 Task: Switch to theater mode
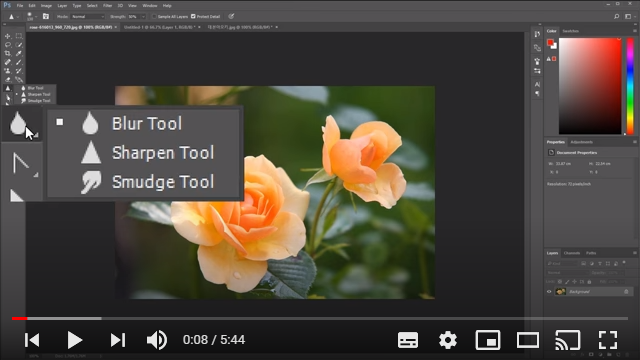click(528, 340)
